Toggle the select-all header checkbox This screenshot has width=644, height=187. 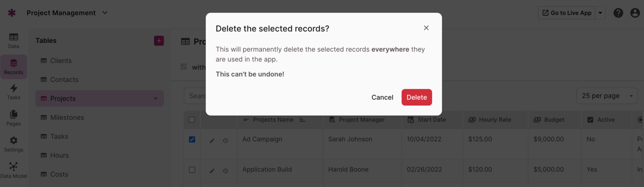(x=192, y=120)
